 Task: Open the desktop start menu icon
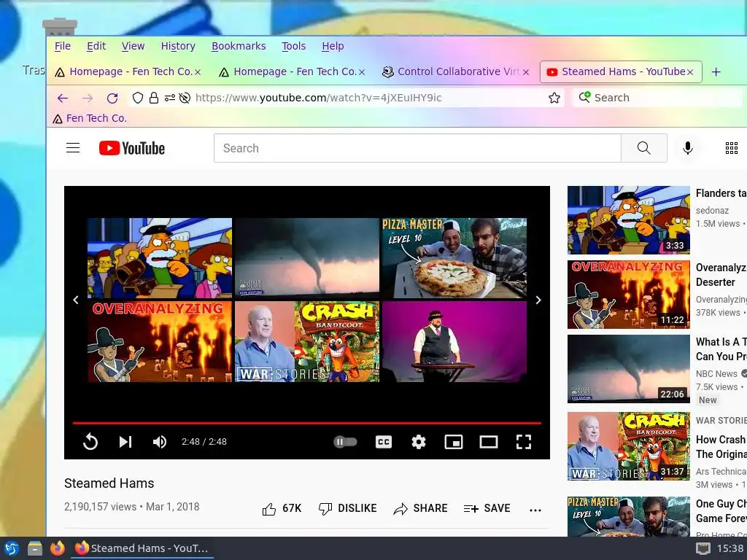[x=12, y=548]
